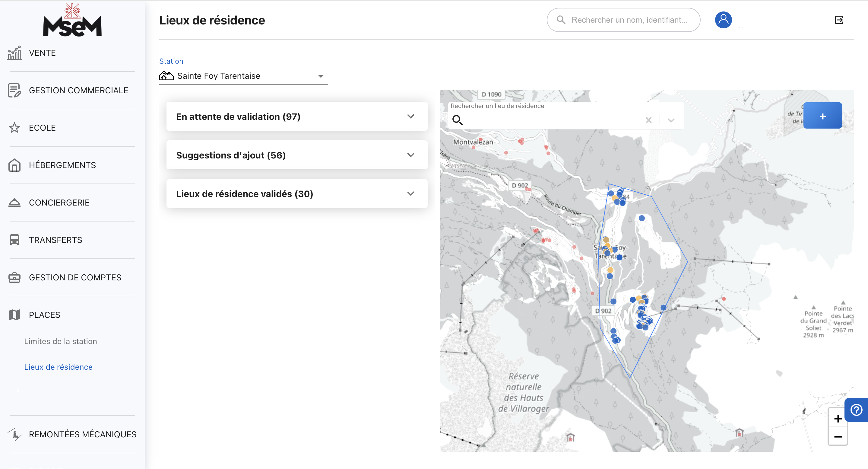The height and width of the screenshot is (469, 868).
Task: Open the Hébergements section
Action: (62, 165)
